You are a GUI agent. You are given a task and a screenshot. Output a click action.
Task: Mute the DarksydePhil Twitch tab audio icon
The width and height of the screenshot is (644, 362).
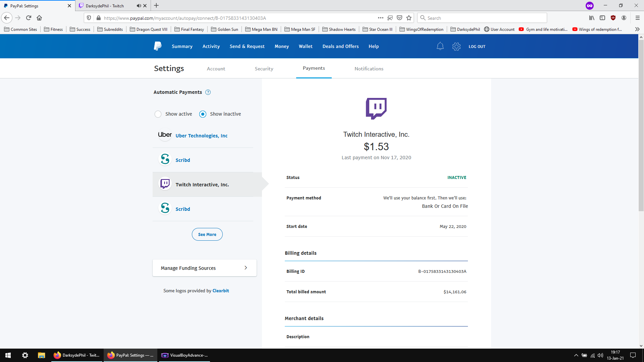point(139,6)
